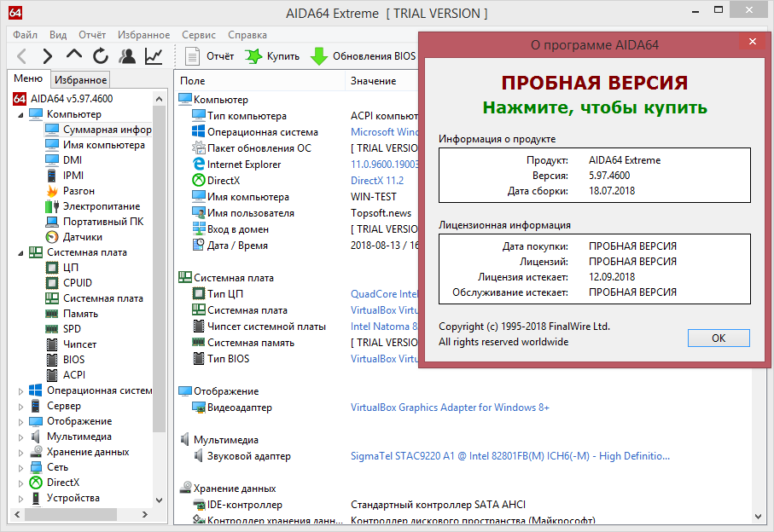Viewport: 774px width, 532px height.
Task: Select the Электропитание battery icon in tree
Action: pos(52,206)
